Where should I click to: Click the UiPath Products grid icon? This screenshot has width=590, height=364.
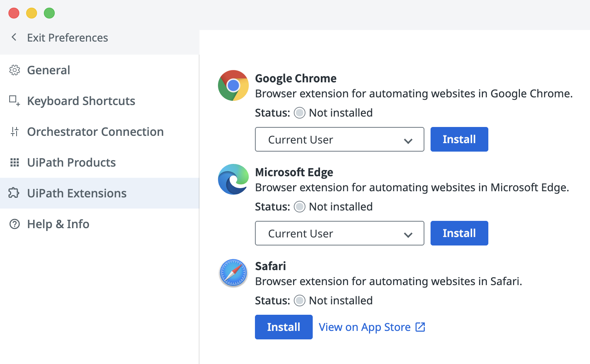(15, 162)
